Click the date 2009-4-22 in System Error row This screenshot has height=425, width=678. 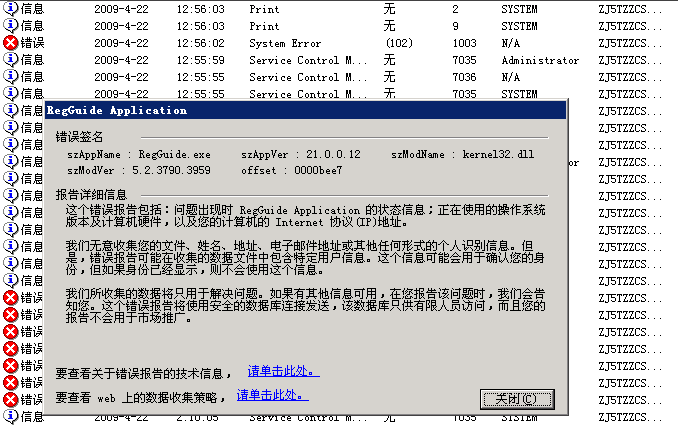tap(121, 43)
